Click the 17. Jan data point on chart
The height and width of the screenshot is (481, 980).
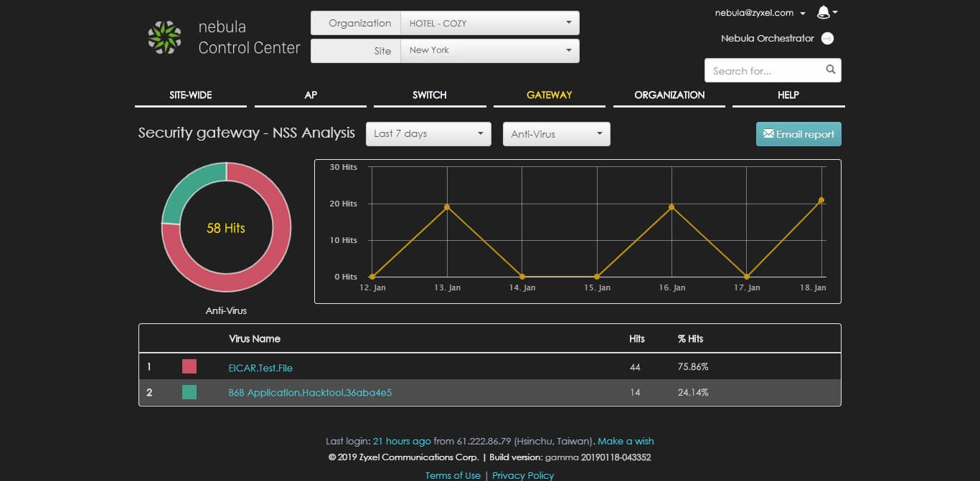(747, 277)
